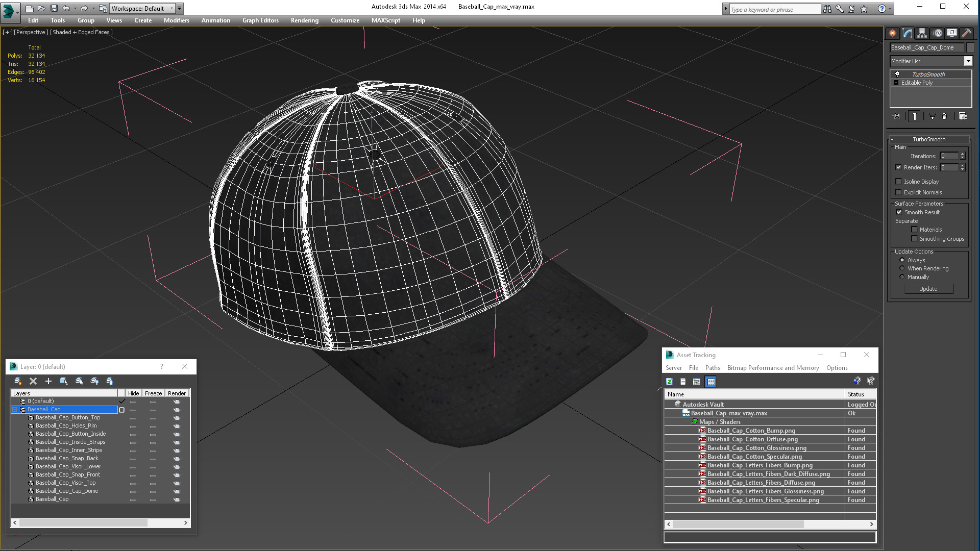Image resolution: width=980 pixels, height=551 pixels.
Task: Toggle Smooth Result checkbox
Action: [899, 212]
